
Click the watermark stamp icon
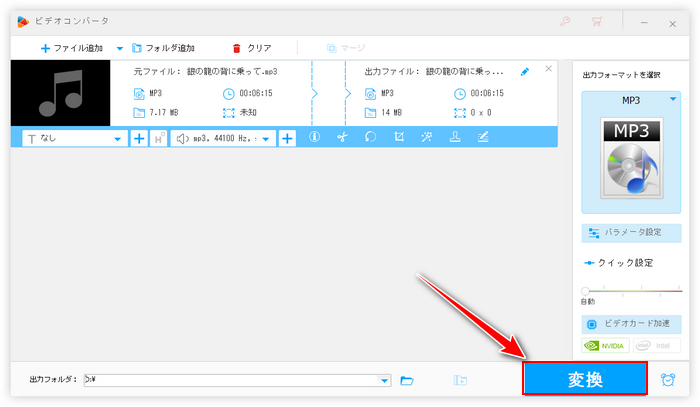454,139
